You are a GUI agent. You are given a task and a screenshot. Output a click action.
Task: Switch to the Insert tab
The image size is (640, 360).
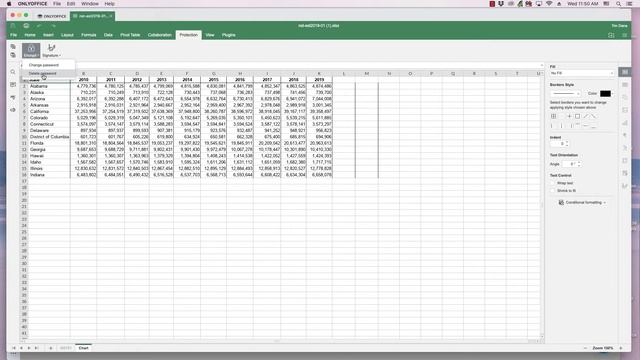(48, 35)
